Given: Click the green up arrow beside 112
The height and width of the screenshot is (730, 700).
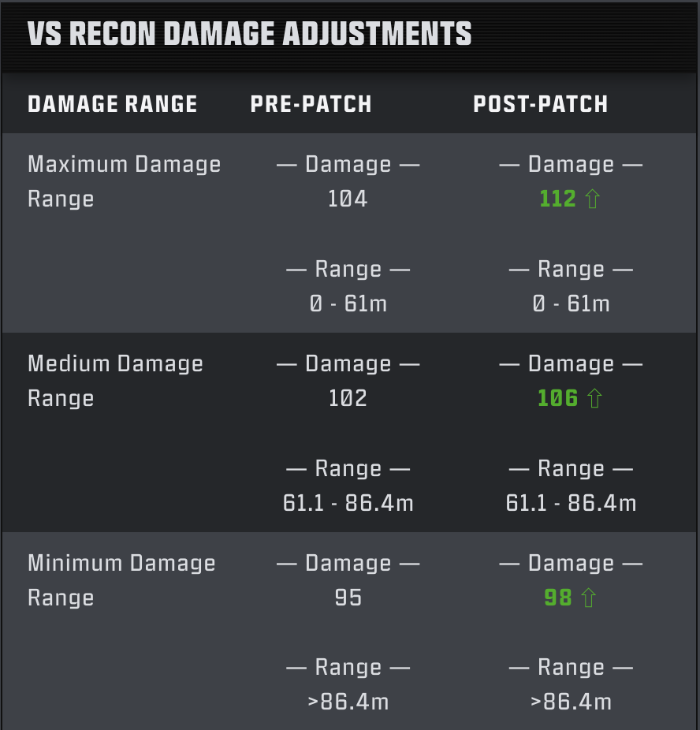Looking at the screenshot, I should tap(593, 199).
